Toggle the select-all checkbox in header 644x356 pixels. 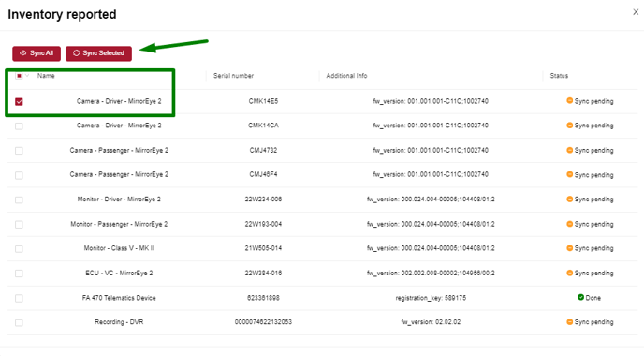(19, 76)
